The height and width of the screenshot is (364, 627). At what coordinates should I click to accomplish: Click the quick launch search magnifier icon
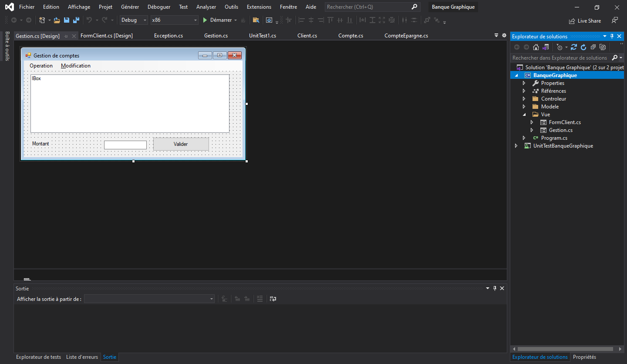(x=414, y=7)
